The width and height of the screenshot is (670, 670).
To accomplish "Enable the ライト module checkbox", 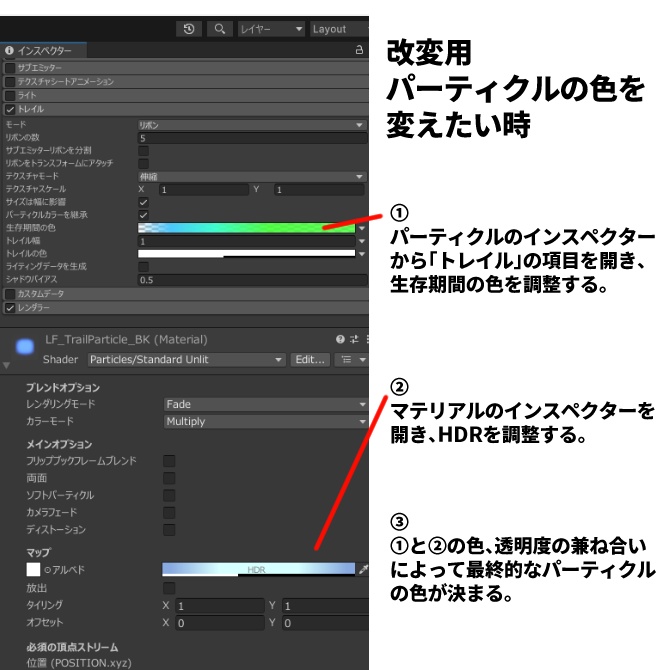I will point(10,95).
